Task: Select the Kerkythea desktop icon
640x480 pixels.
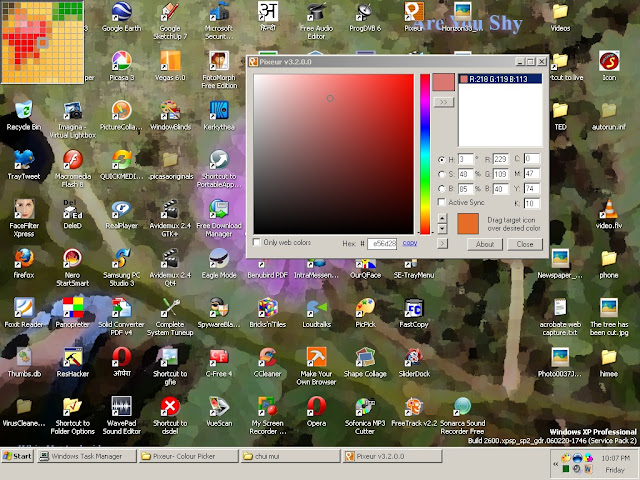Action: point(219,116)
